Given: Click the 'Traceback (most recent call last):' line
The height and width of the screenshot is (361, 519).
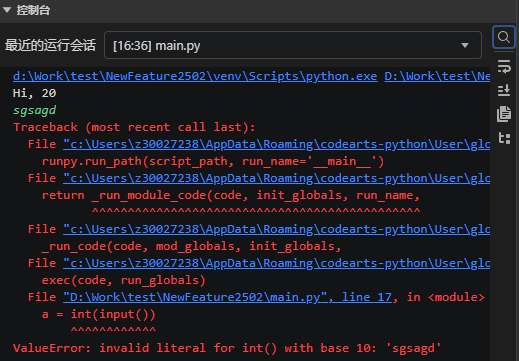Looking at the screenshot, I should (x=134, y=127).
